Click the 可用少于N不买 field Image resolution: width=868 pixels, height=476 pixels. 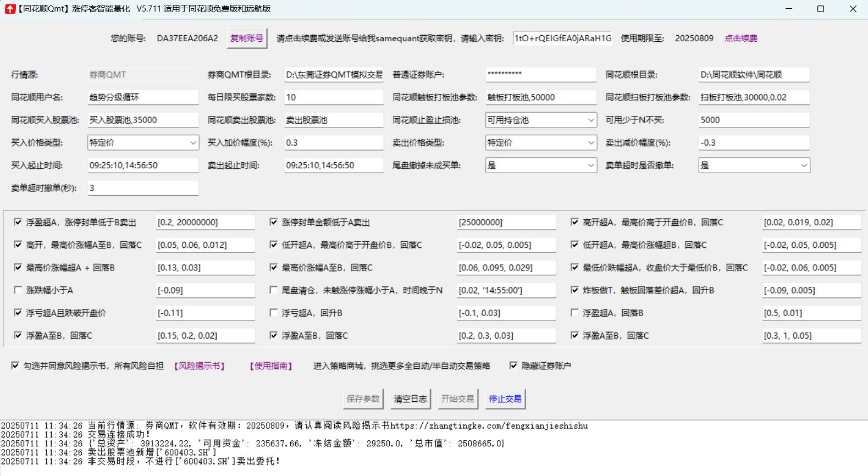pos(754,120)
